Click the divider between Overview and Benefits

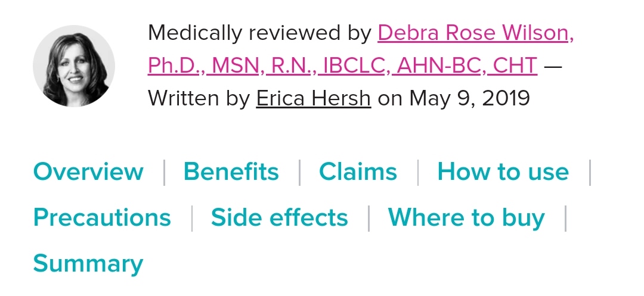164,173
